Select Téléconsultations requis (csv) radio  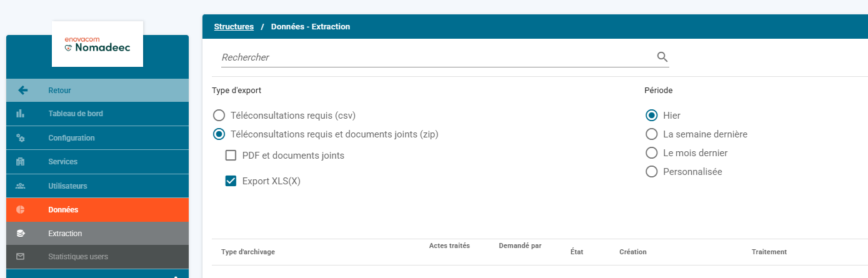pyautogui.click(x=219, y=116)
